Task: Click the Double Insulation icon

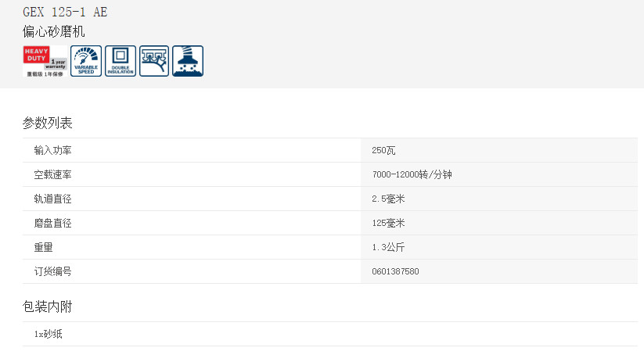Action: tap(120, 61)
